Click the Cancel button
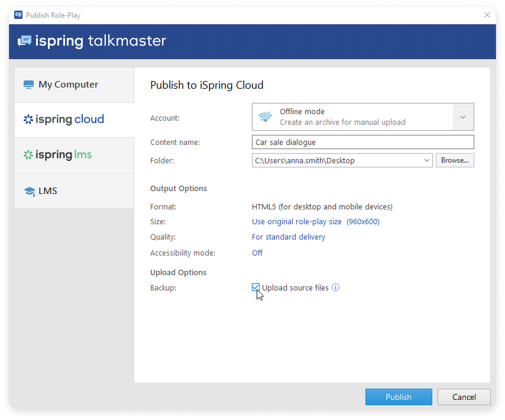Viewport: 505px width, 420px height. 464,397
